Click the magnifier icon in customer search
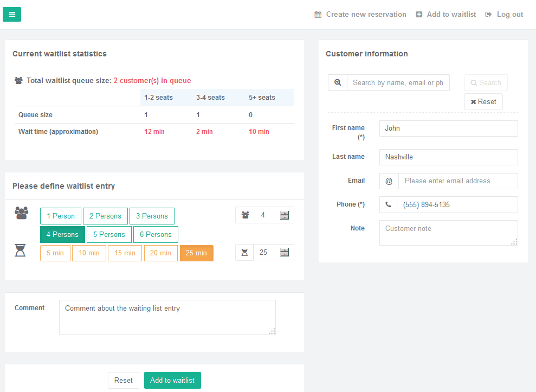536x392 pixels. coord(338,82)
